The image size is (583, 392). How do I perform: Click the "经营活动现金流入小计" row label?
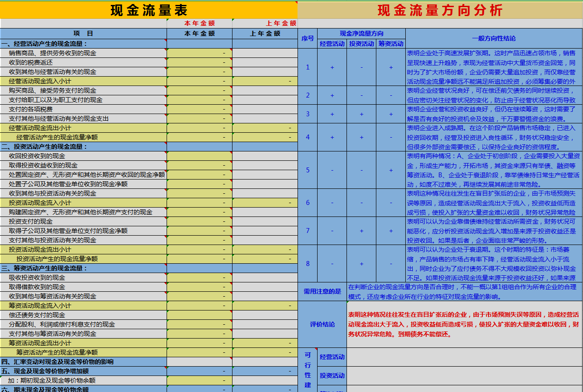pyautogui.click(x=40, y=81)
